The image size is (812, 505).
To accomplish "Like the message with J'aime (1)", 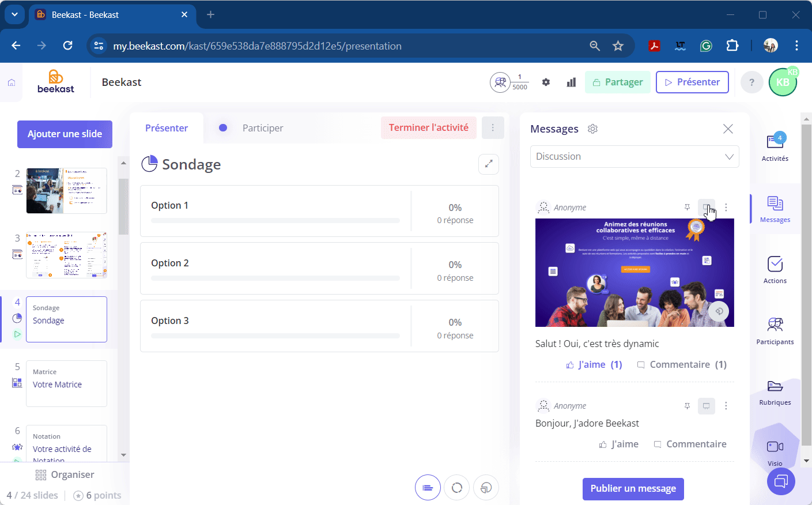I will tap(594, 365).
